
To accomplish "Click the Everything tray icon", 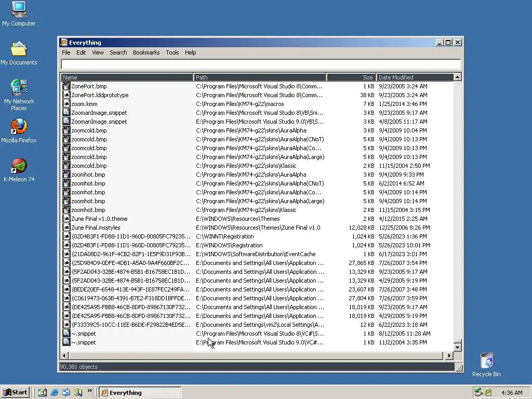I will pos(488,392).
